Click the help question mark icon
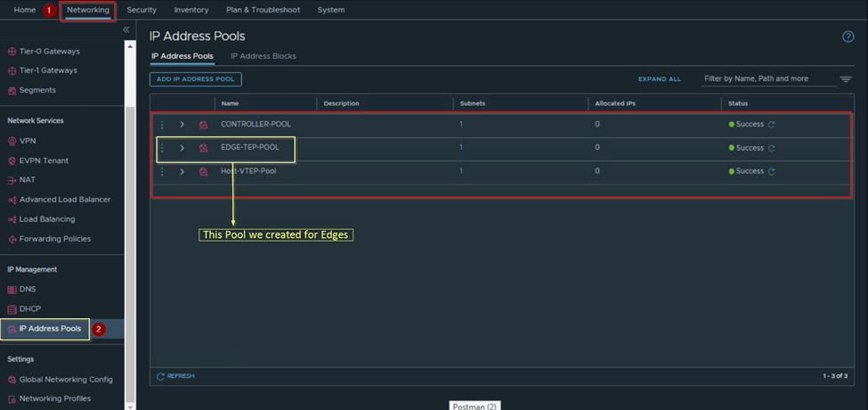The width and height of the screenshot is (868, 410). (848, 37)
